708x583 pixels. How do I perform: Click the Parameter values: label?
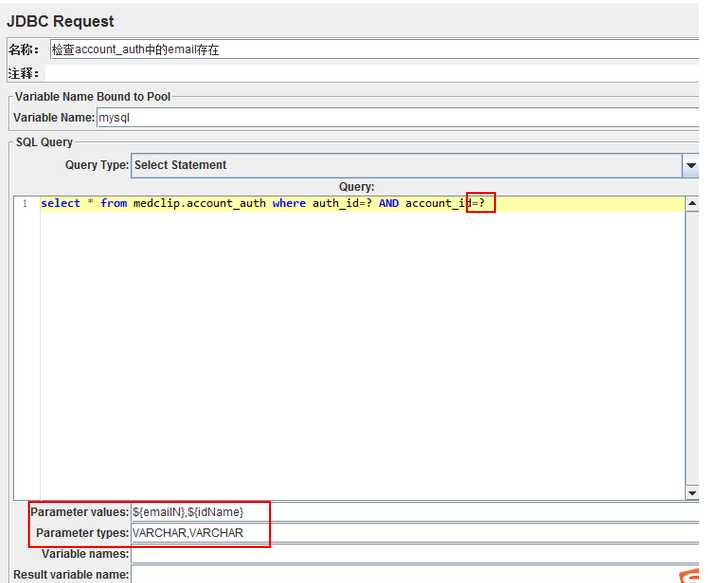pos(79,512)
